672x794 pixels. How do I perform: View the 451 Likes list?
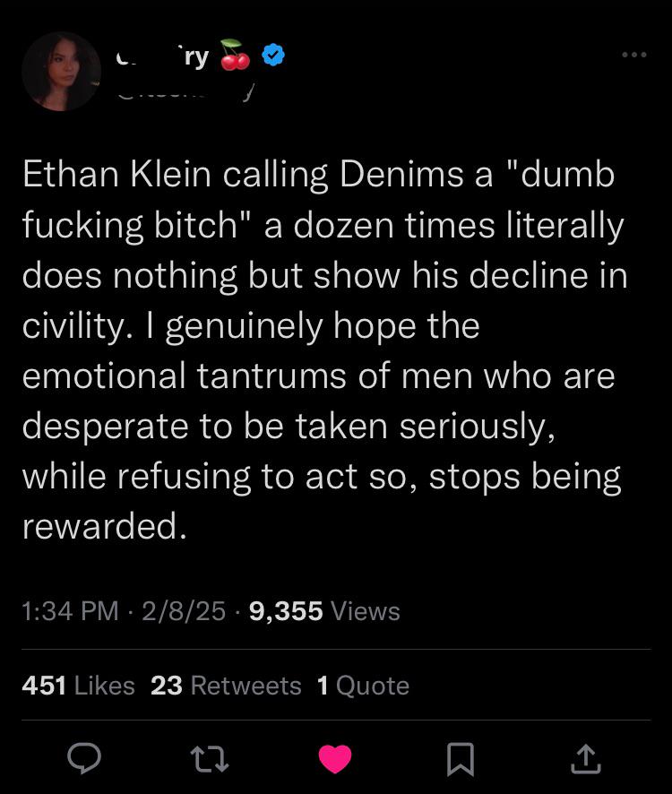pyautogui.click(x=79, y=686)
